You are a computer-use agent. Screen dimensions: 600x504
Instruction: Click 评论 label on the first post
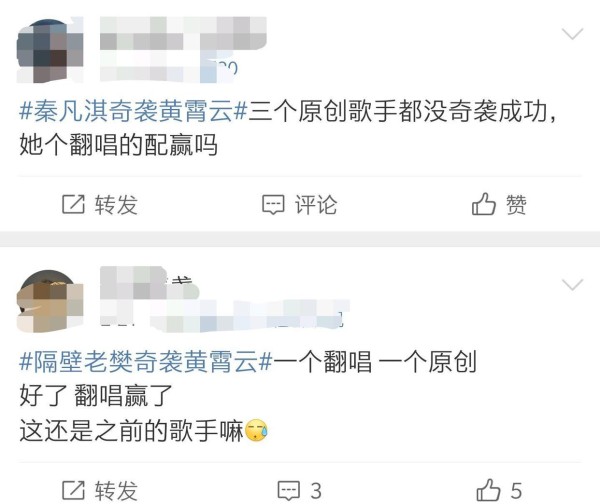tap(316, 205)
